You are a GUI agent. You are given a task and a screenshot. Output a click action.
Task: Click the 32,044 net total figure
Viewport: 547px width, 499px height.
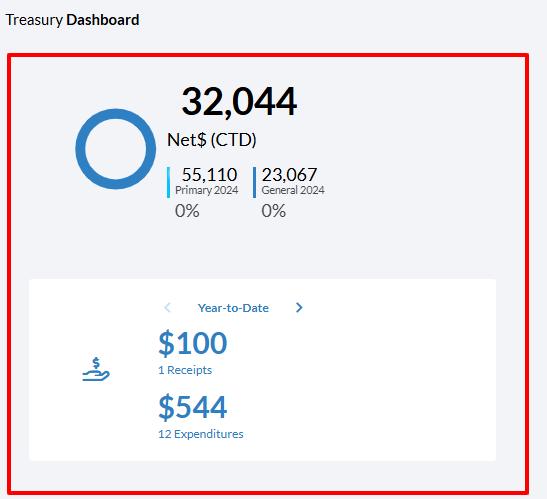239,102
